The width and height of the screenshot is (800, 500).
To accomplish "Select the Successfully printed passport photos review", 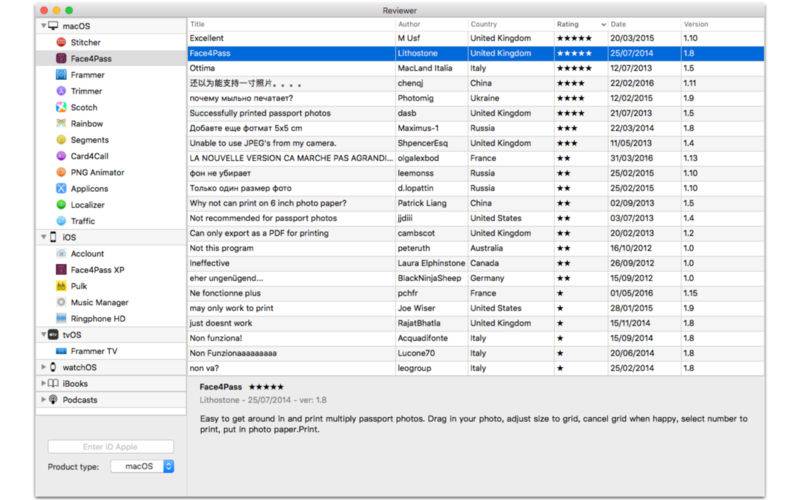I will pyautogui.click(x=476, y=113).
